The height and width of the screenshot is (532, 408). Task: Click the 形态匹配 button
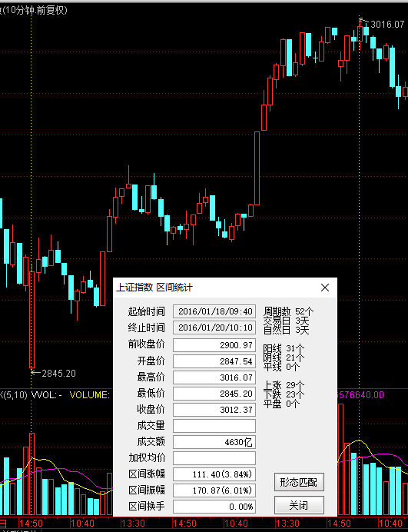299,482
